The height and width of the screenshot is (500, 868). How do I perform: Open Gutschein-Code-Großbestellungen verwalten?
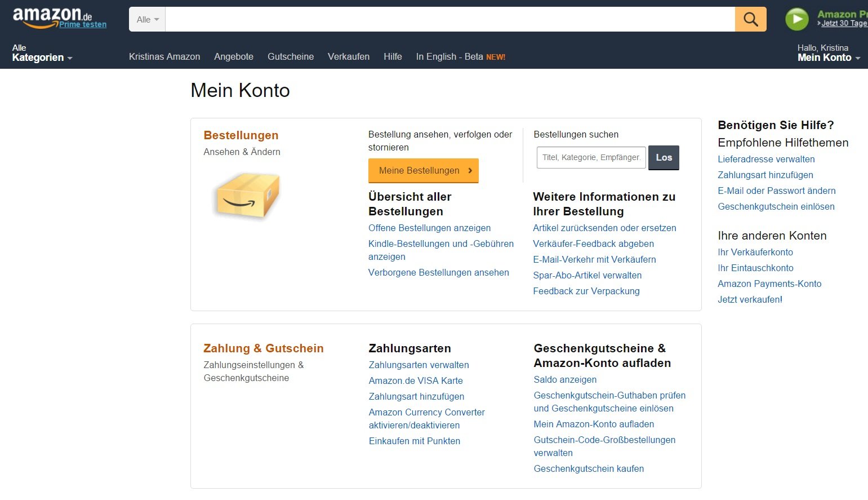(x=604, y=446)
